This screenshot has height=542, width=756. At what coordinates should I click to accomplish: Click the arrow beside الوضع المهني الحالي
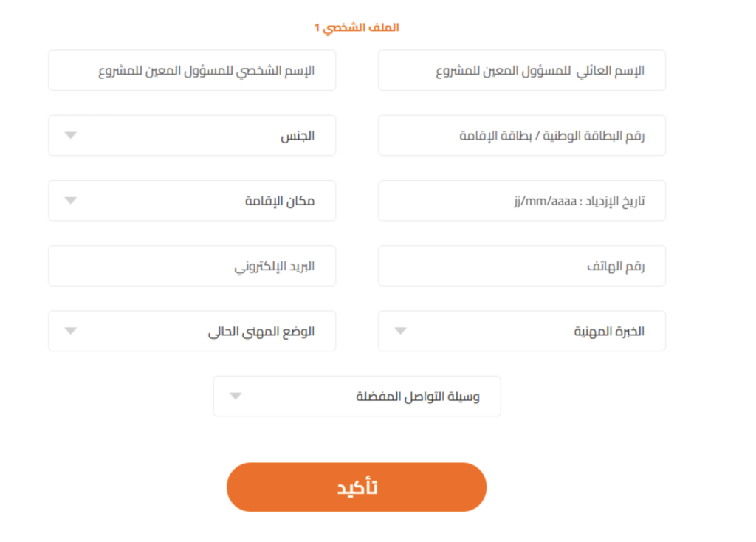pyautogui.click(x=71, y=331)
